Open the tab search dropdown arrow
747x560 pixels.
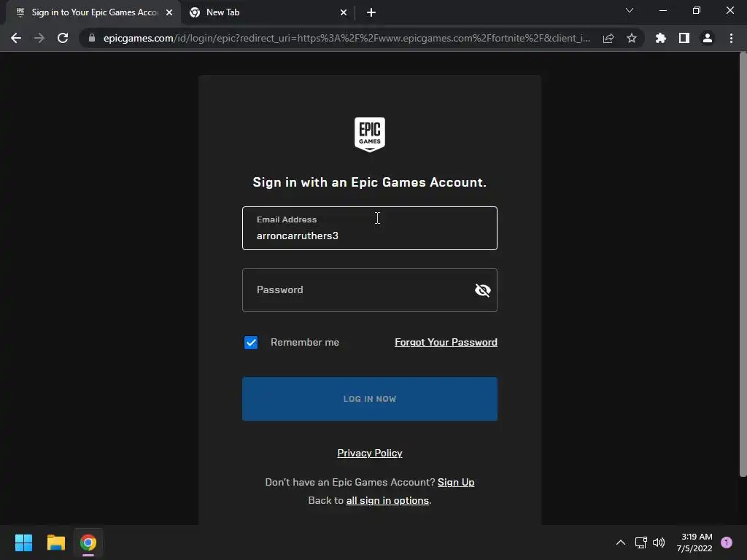[630, 10]
